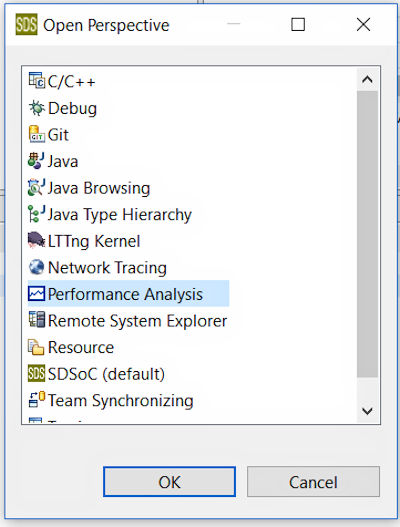This screenshot has height=527, width=400.
Task: Select the Git perspective label
Action: pyautogui.click(x=58, y=135)
